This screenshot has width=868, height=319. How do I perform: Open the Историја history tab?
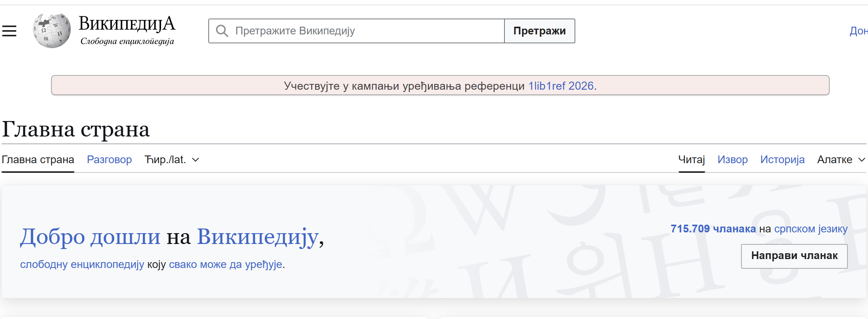[782, 160]
